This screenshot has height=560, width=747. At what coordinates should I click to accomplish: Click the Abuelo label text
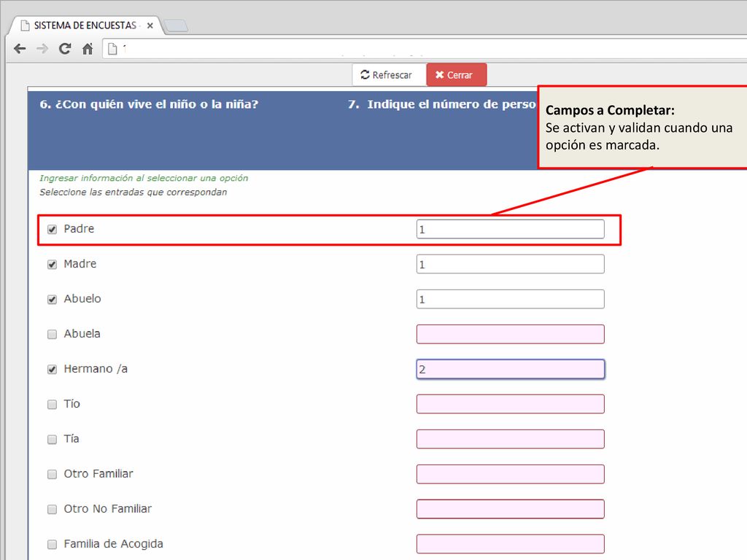coord(82,298)
